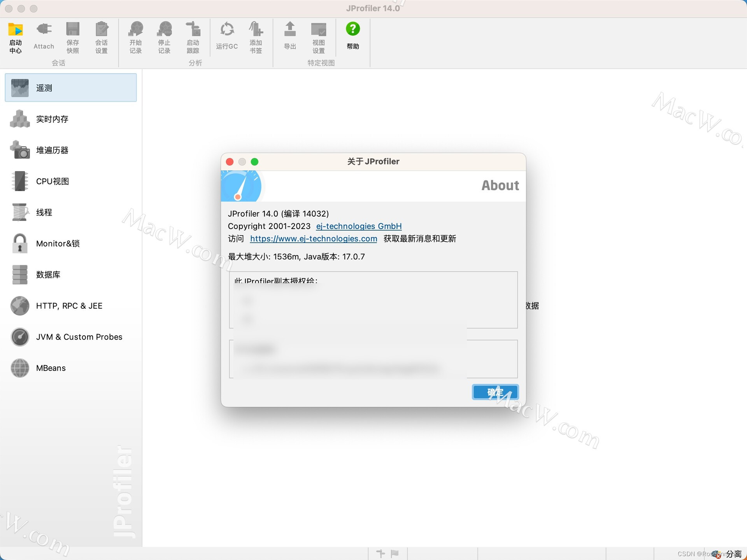Click the status bar flag icon

(x=395, y=553)
